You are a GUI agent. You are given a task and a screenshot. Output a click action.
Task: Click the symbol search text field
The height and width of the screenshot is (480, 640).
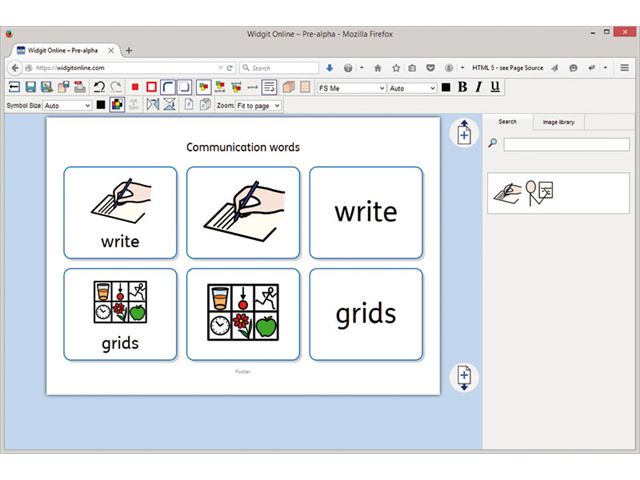(x=567, y=144)
